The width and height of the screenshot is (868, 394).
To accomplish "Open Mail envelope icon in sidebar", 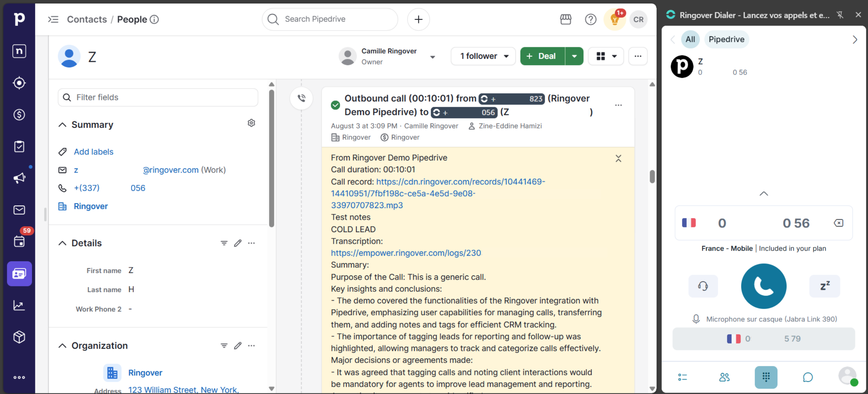I will point(19,210).
